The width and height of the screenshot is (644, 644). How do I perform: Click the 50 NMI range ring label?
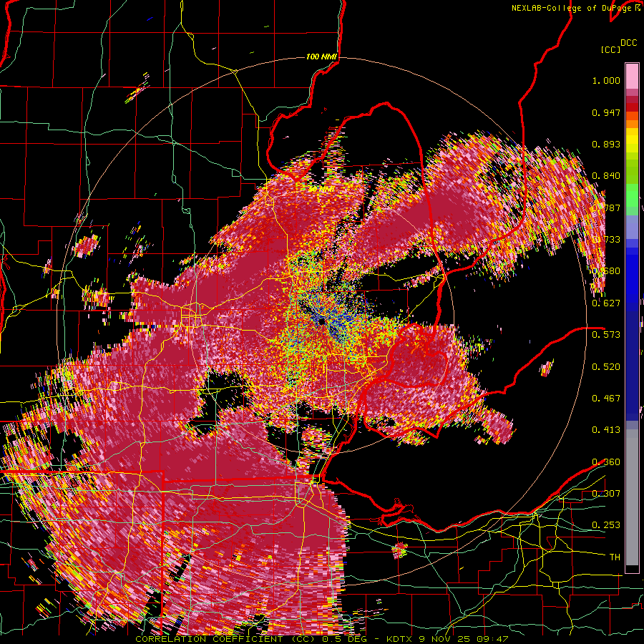(321, 190)
